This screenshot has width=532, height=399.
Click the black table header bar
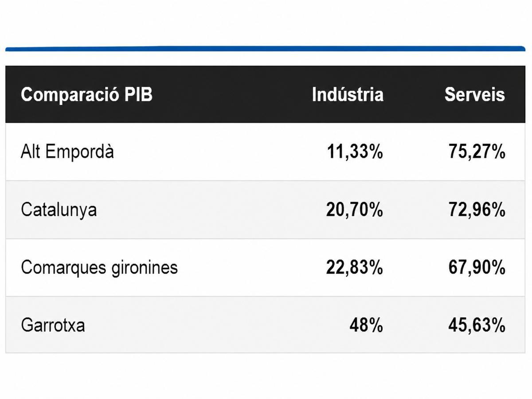coord(265,94)
